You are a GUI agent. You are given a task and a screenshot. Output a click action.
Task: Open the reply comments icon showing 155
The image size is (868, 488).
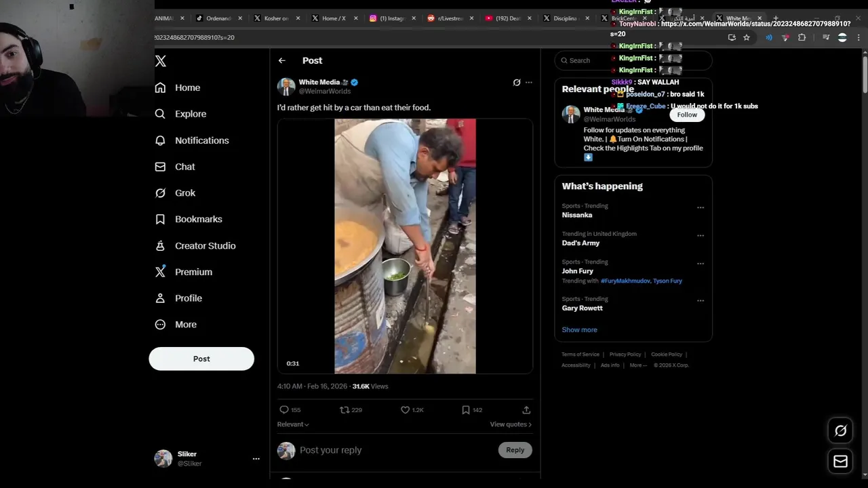[x=284, y=410]
